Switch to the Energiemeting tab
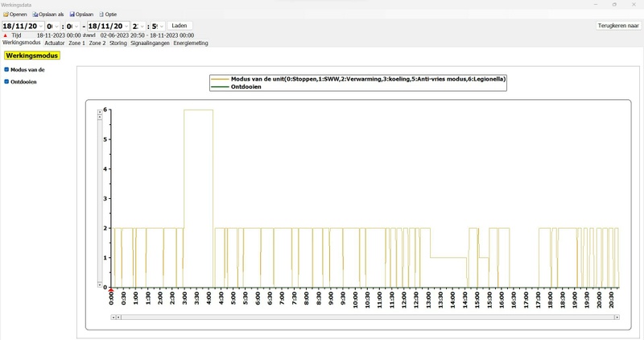The height and width of the screenshot is (340, 644). click(191, 43)
